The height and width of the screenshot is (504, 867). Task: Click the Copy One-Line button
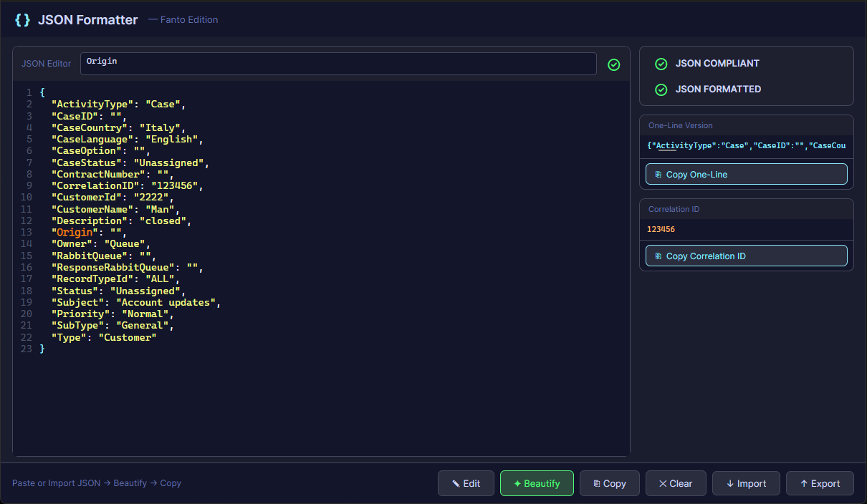(747, 174)
